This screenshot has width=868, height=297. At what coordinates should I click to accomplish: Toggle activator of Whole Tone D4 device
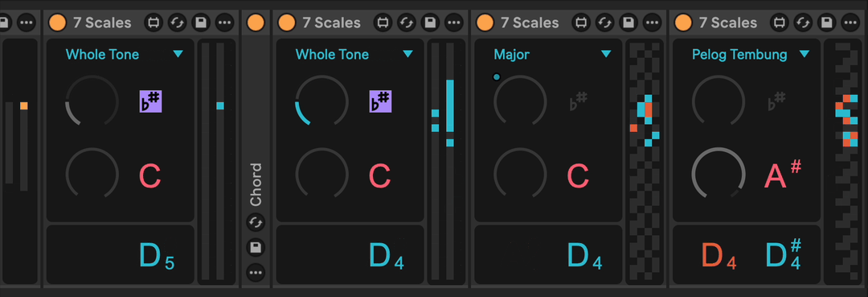(x=287, y=23)
